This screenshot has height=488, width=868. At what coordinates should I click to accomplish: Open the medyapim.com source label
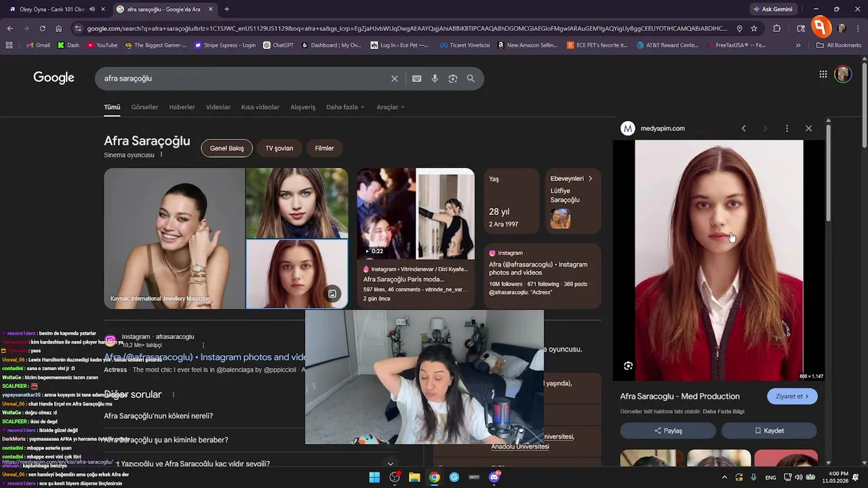pos(663,128)
